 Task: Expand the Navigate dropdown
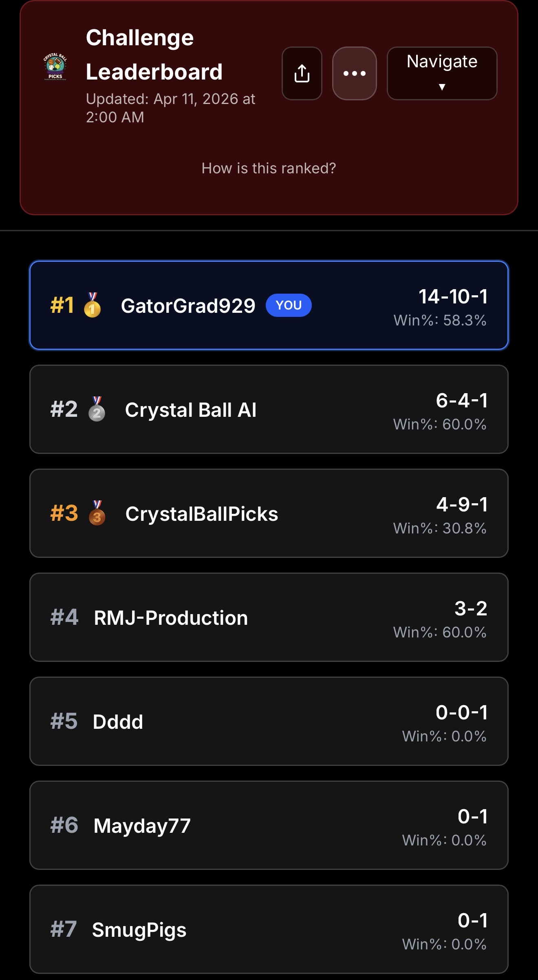click(442, 73)
